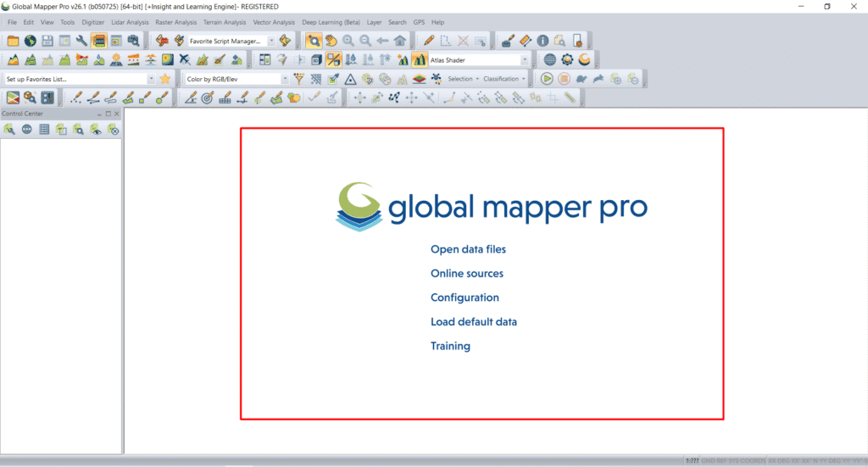Image resolution: width=868 pixels, height=467 pixels.
Task: Open the Layer menu
Action: pyautogui.click(x=374, y=22)
